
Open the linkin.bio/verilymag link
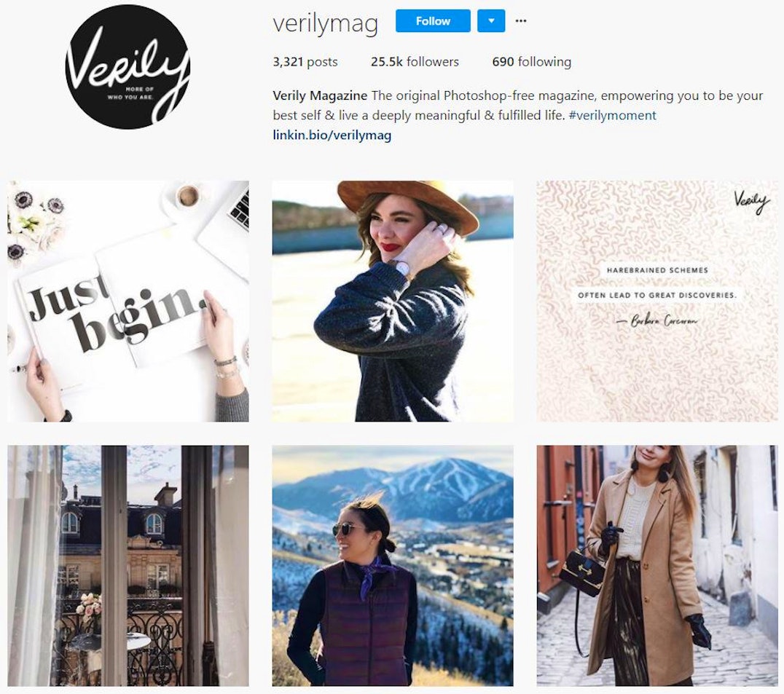[x=332, y=135]
